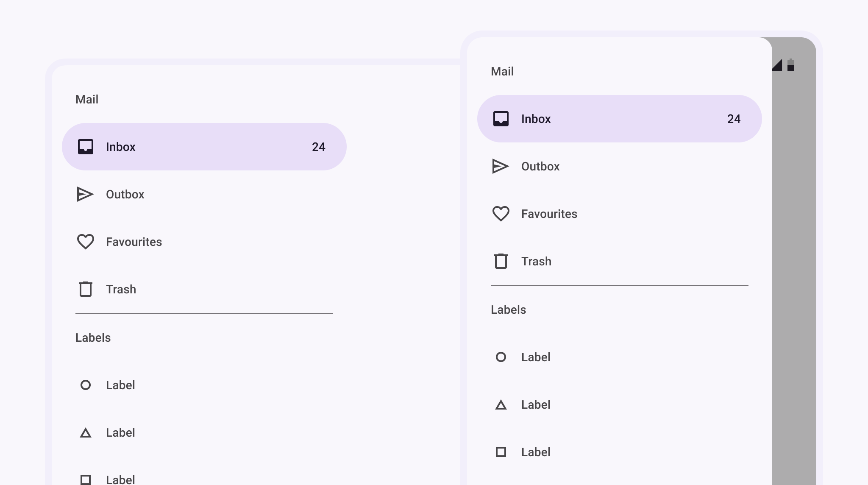Open the Mail section header on the phone
The height and width of the screenshot is (485, 868).
pyautogui.click(x=502, y=71)
